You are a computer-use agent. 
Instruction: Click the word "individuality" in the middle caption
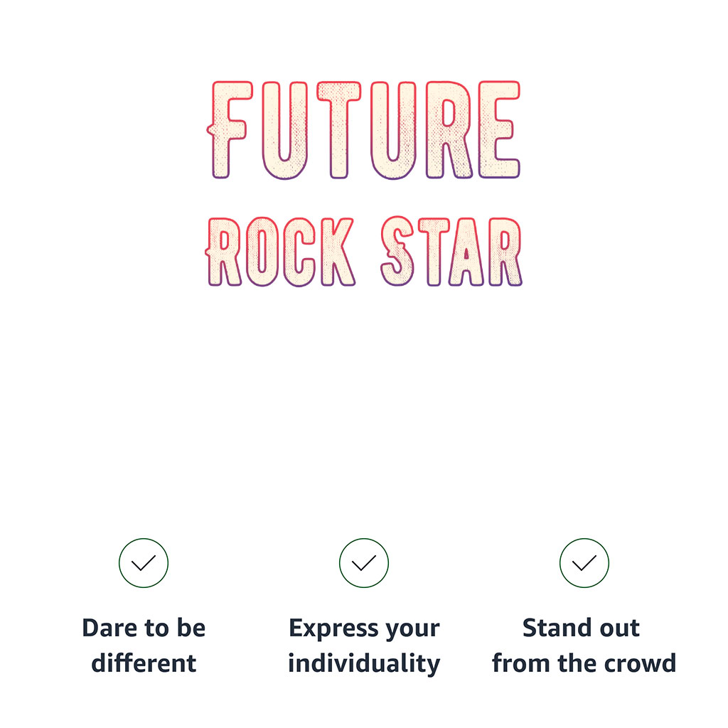tap(364, 663)
